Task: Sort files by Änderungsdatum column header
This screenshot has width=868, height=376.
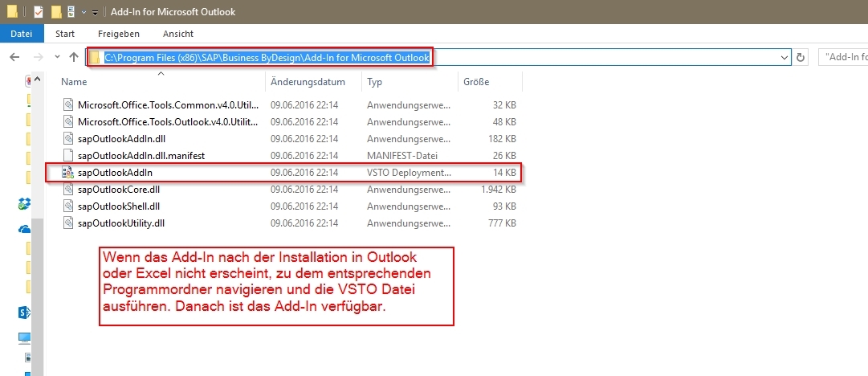Action: (x=308, y=82)
